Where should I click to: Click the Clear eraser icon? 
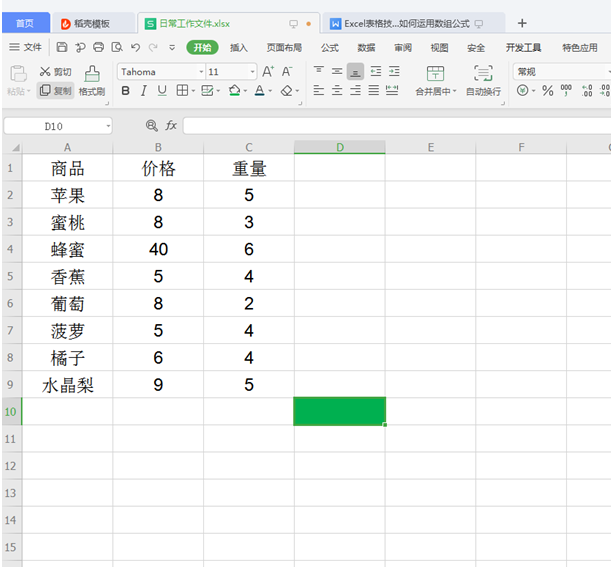[287, 91]
